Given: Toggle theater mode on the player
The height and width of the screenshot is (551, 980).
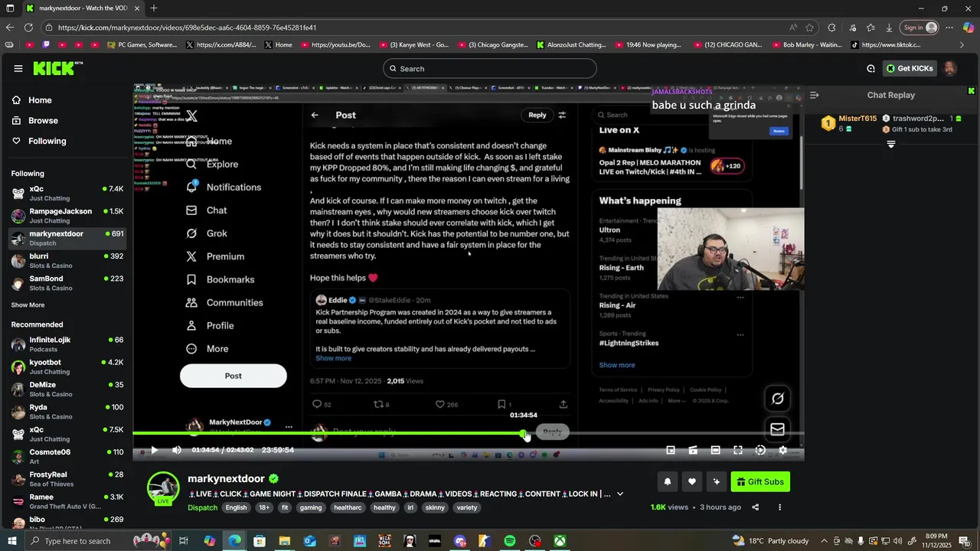Looking at the screenshot, I should [x=715, y=450].
